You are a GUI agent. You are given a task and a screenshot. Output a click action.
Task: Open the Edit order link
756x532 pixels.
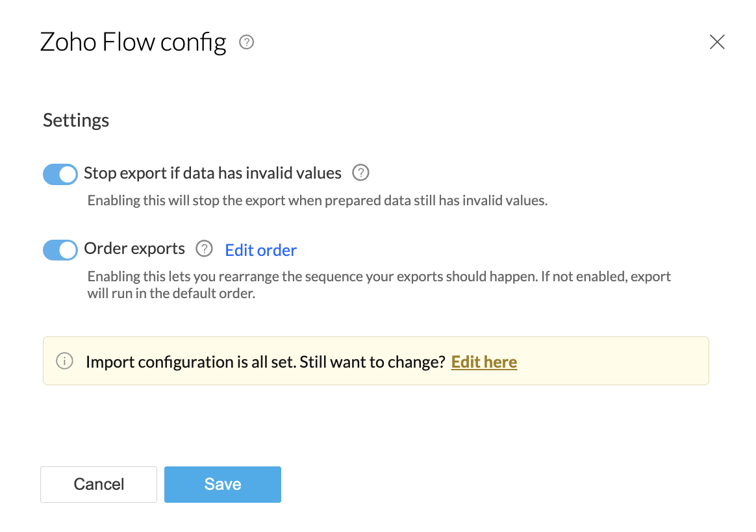tap(260, 250)
